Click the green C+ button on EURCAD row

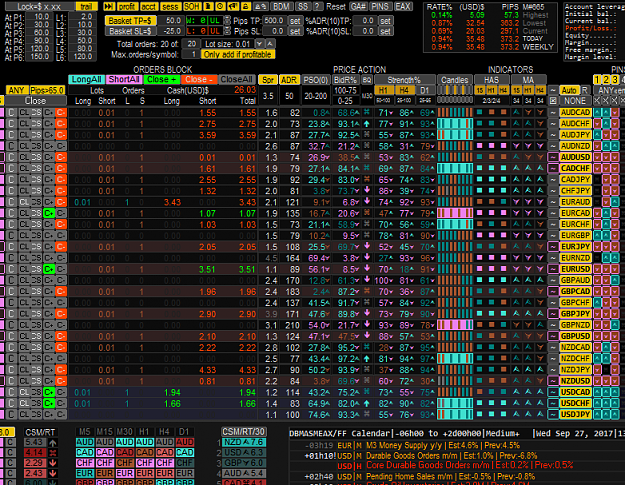[x=49, y=213]
